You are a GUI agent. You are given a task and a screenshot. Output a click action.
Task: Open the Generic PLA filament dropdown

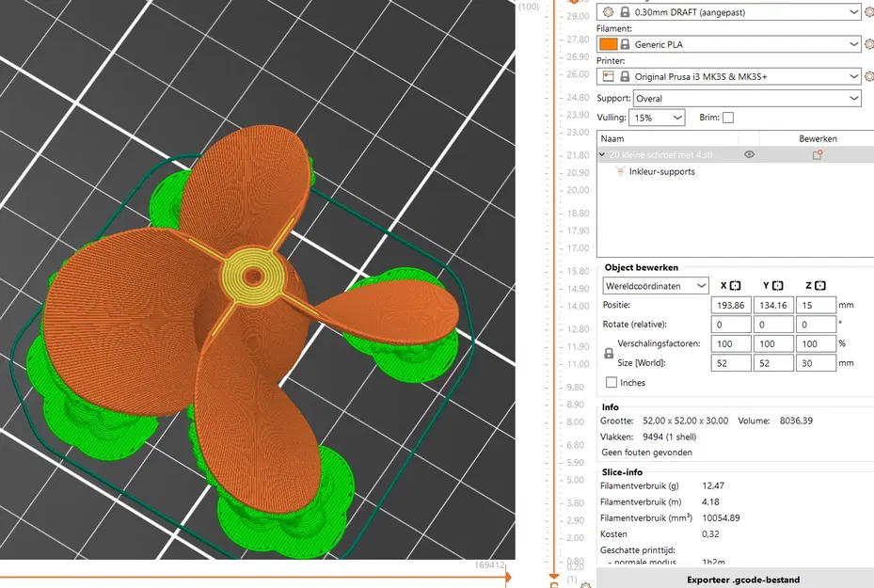coord(728,44)
